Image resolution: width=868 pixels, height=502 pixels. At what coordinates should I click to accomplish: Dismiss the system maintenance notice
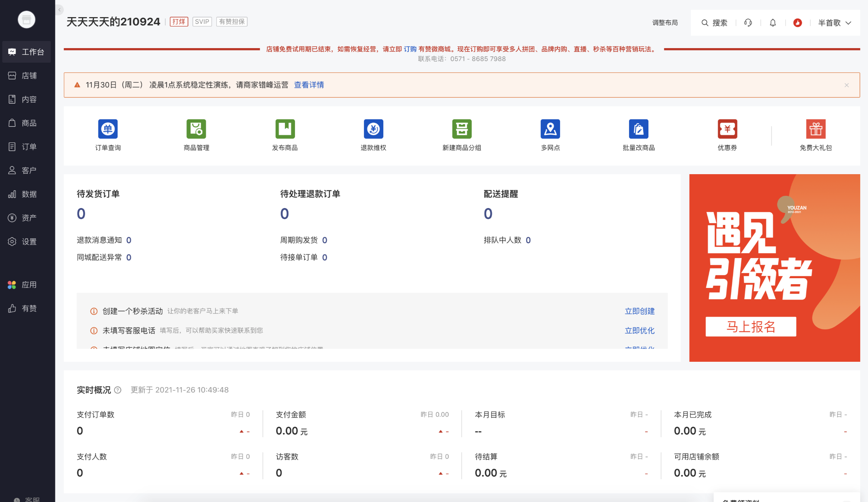click(847, 85)
